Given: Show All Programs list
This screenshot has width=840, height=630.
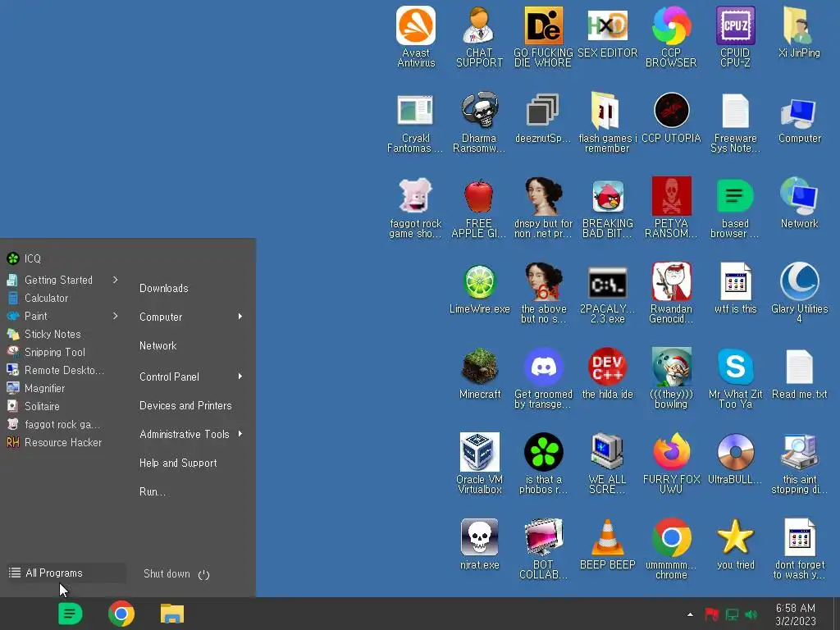Looking at the screenshot, I should (66, 573).
